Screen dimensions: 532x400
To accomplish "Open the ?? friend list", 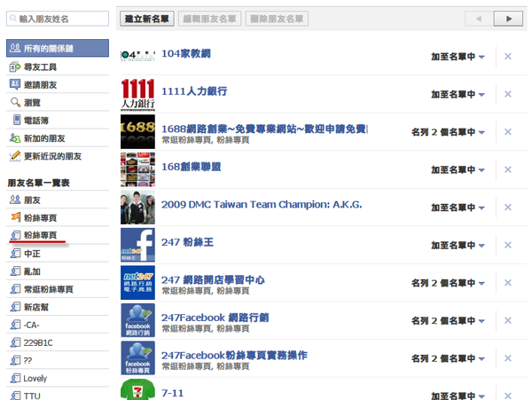I will (x=58, y=360).
